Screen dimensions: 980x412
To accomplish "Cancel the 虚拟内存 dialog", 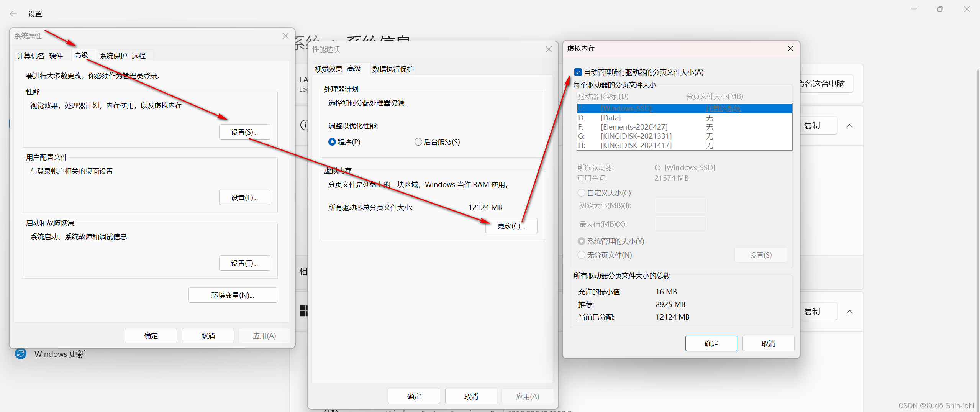I will click(768, 343).
